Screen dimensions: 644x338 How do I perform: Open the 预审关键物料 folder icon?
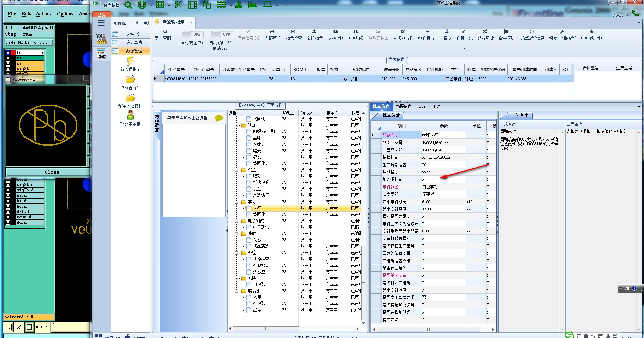pyautogui.click(x=130, y=98)
